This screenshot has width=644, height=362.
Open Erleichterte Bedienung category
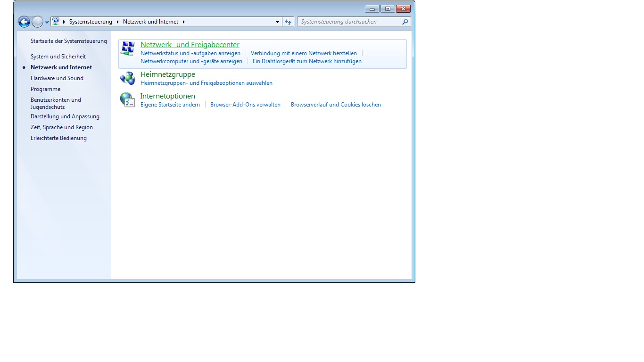[58, 138]
